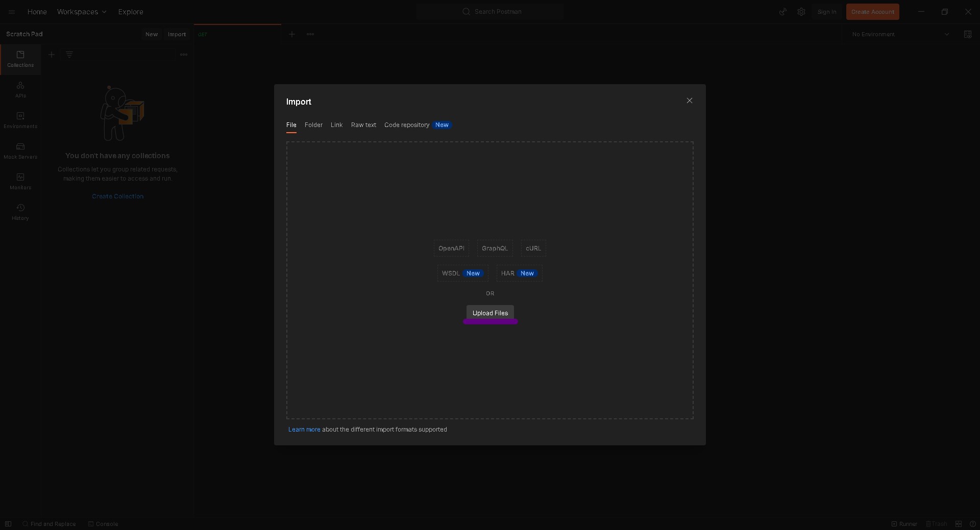
Task: Go to Home
Action: [x=37, y=12]
